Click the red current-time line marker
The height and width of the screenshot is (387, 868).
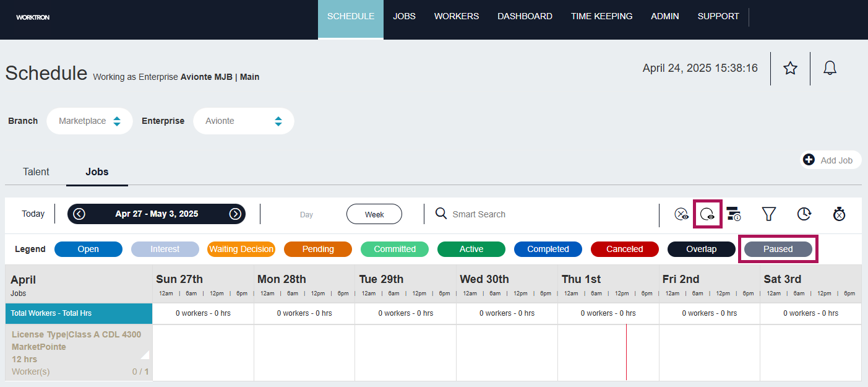626,352
